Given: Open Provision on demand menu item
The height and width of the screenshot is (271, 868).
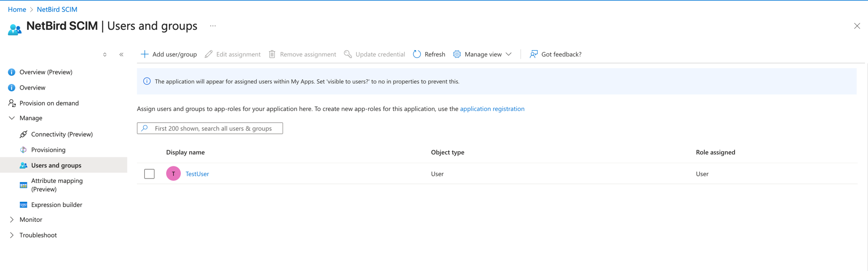Looking at the screenshot, I should tap(49, 103).
